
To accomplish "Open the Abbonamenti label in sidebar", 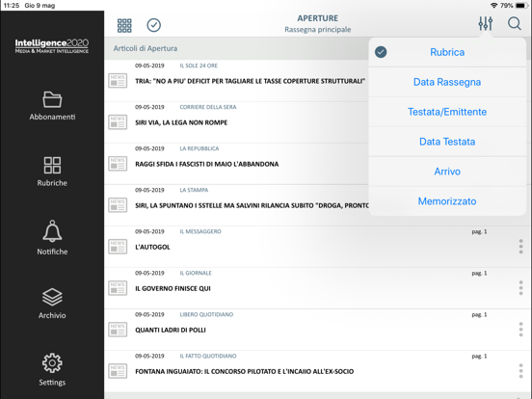I will pos(52,117).
